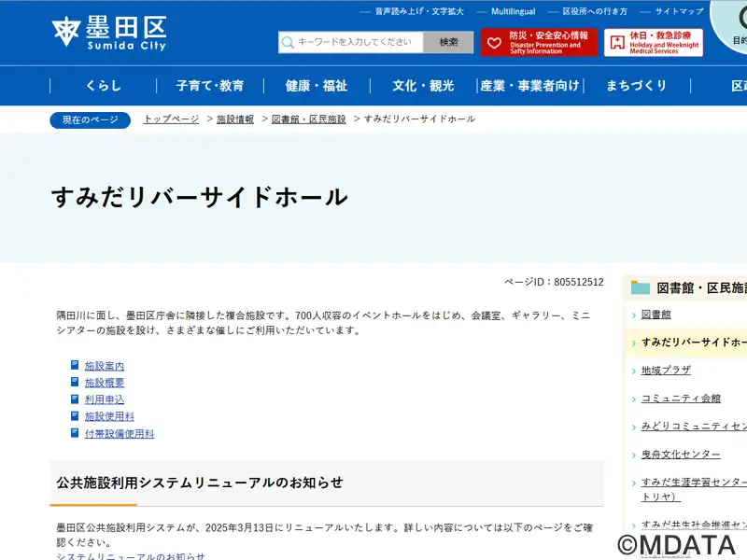
Task: Open the 健康・福祉 menu
Action: tap(317, 86)
